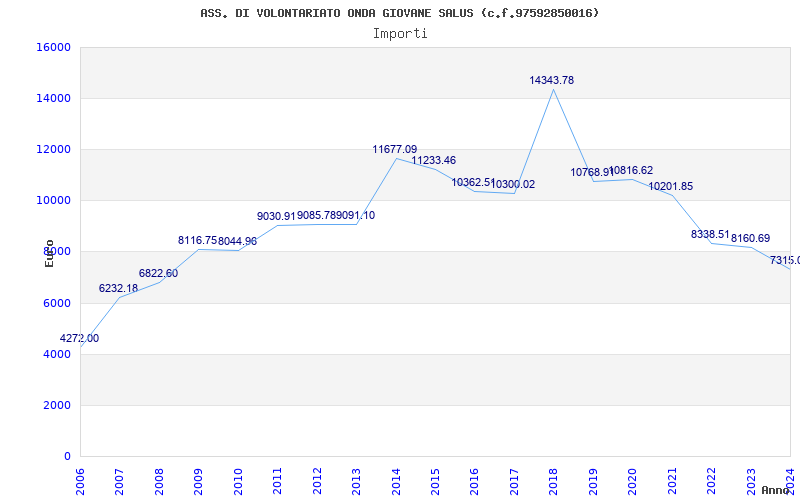The width and height of the screenshot is (800, 500).
Task: Click the y-axis value 16000
Action: pos(53,47)
